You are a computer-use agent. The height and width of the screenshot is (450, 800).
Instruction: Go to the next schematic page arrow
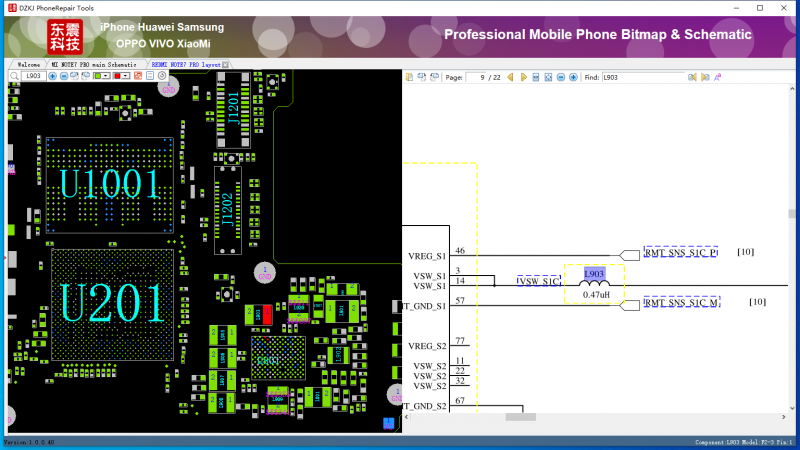tap(524, 77)
